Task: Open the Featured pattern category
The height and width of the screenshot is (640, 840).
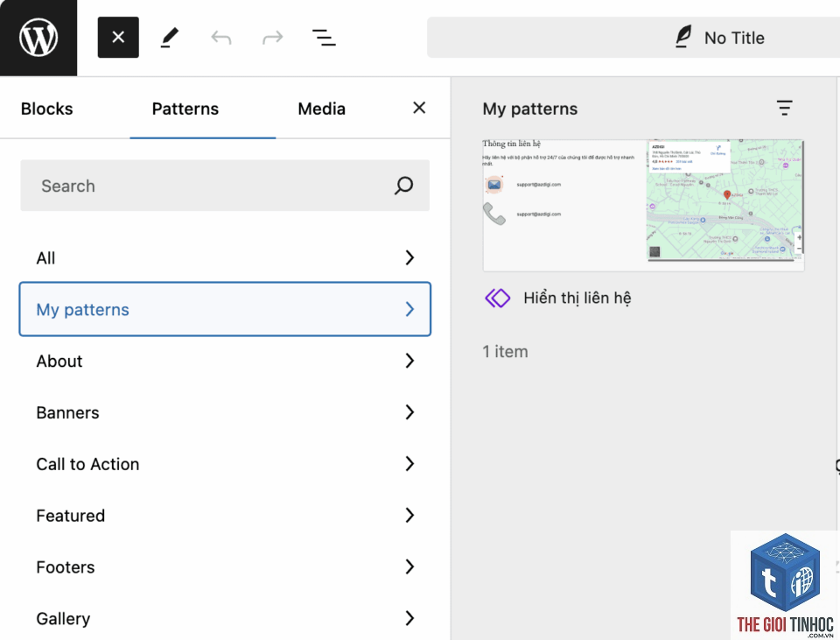Action: (225, 515)
